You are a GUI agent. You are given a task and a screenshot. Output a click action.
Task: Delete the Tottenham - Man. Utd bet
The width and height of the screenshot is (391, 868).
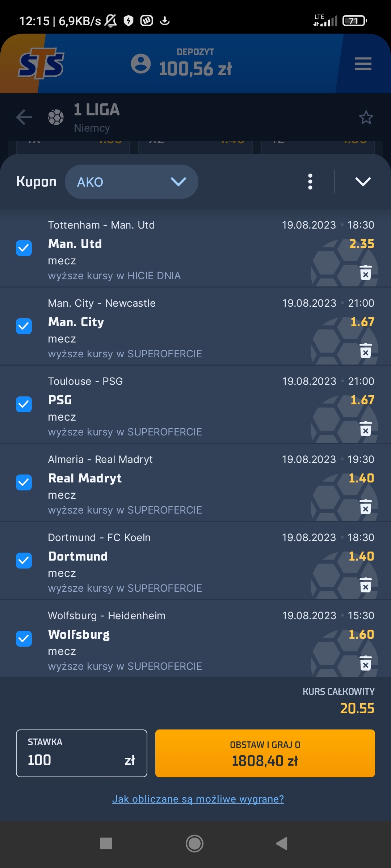tap(366, 273)
